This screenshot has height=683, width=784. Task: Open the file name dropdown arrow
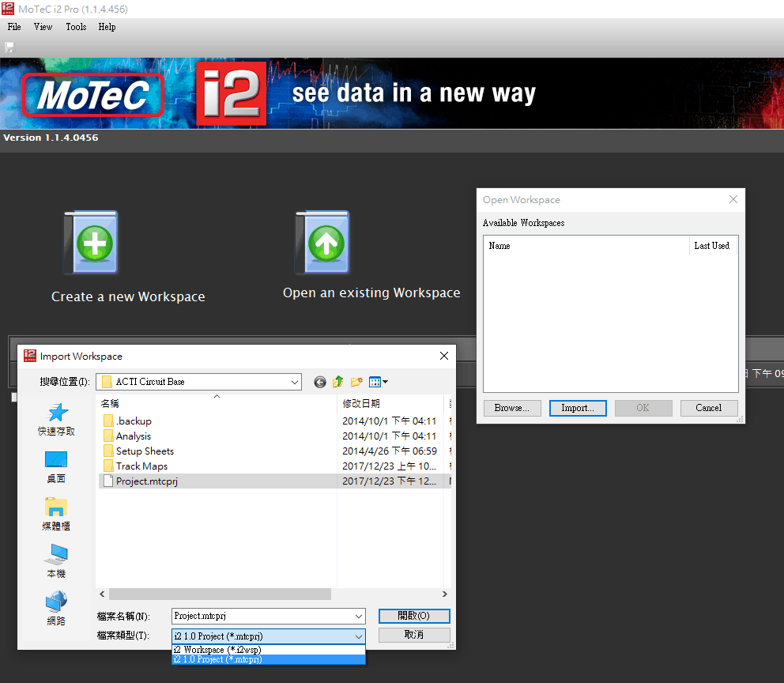(x=359, y=616)
